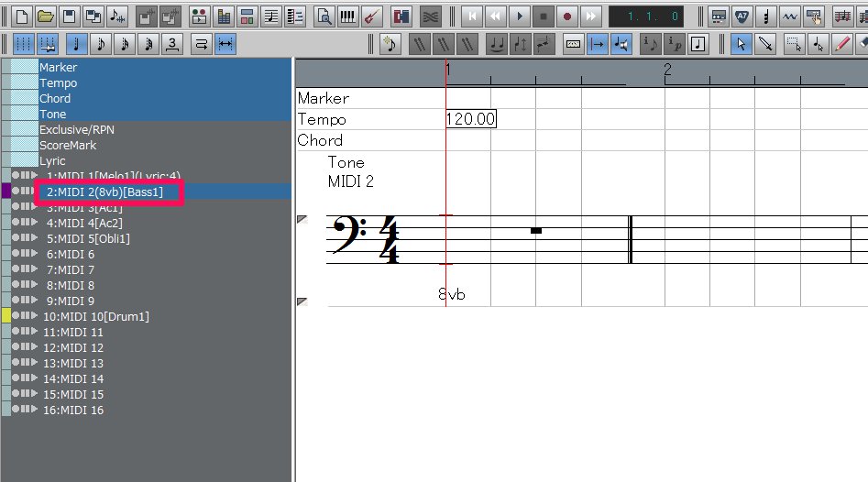
Task: Show the on-screen piano keyboard
Action: pyautogui.click(x=347, y=16)
